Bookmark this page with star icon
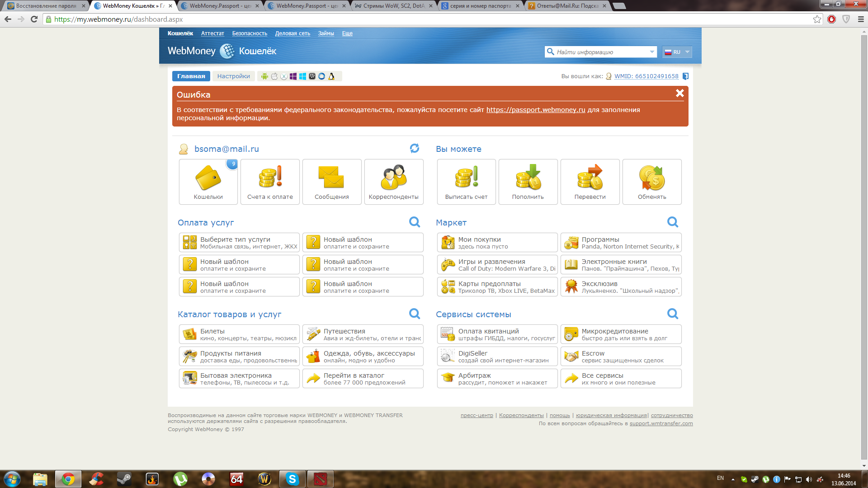The height and width of the screenshot is (488, 868). point(817,19)
